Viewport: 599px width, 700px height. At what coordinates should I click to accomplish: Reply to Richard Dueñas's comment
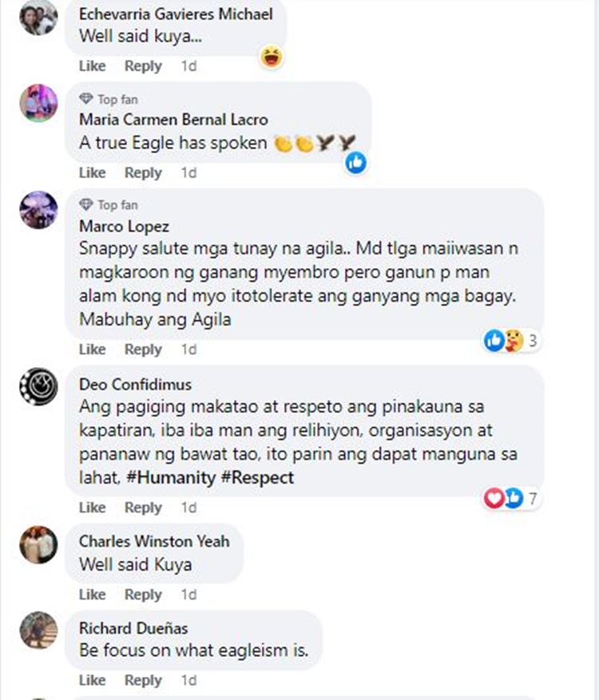click(x=143, y=680)
